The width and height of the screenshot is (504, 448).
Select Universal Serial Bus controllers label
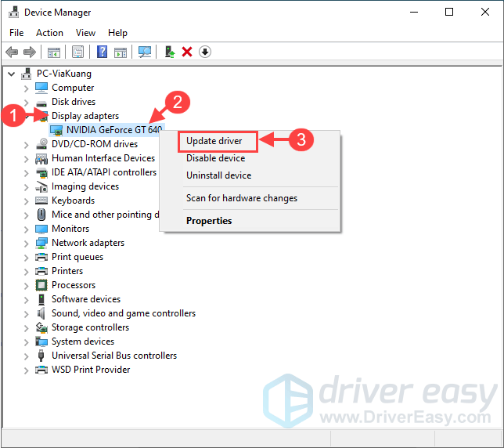click(x=114, y=356)
